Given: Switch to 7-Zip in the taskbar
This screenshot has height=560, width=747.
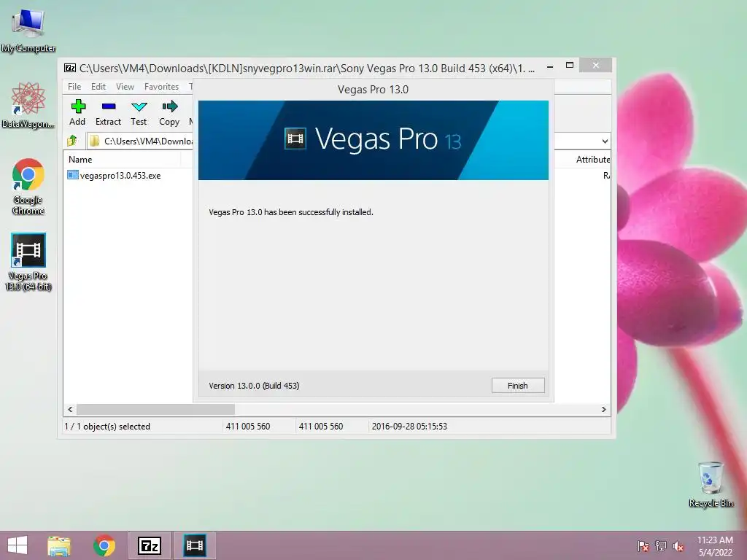Looking at the screenshot, I should pyautogui.click(x=149, y=545).
